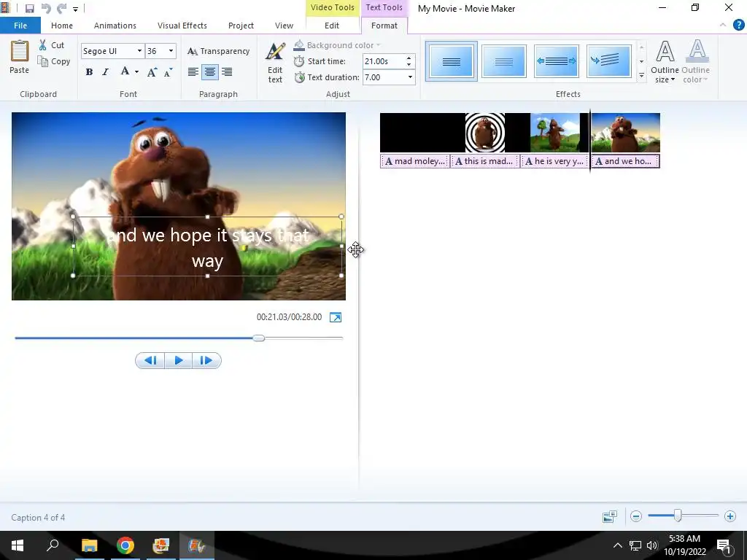Click the Play button
This screenshot has height=560, width=747.
pos(179,360)
